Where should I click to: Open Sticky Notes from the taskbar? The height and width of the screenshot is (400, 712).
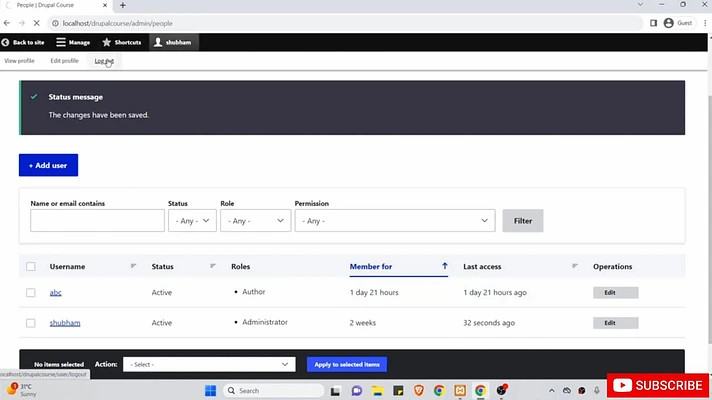[x=398, y=390]
